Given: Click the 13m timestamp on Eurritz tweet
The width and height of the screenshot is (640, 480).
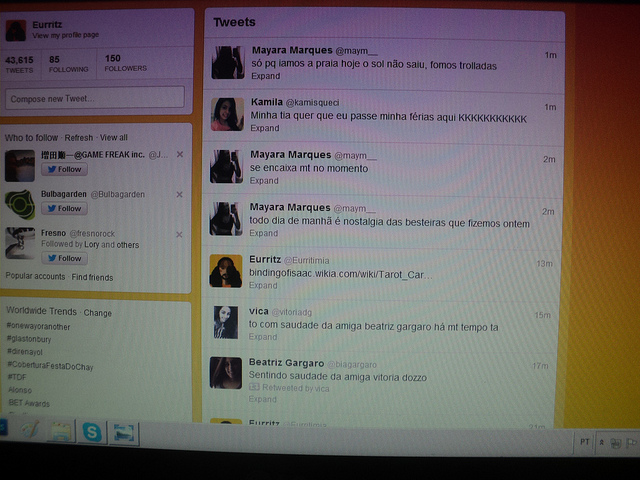Looking at the screenshot, I should click(x=544, y=264).
